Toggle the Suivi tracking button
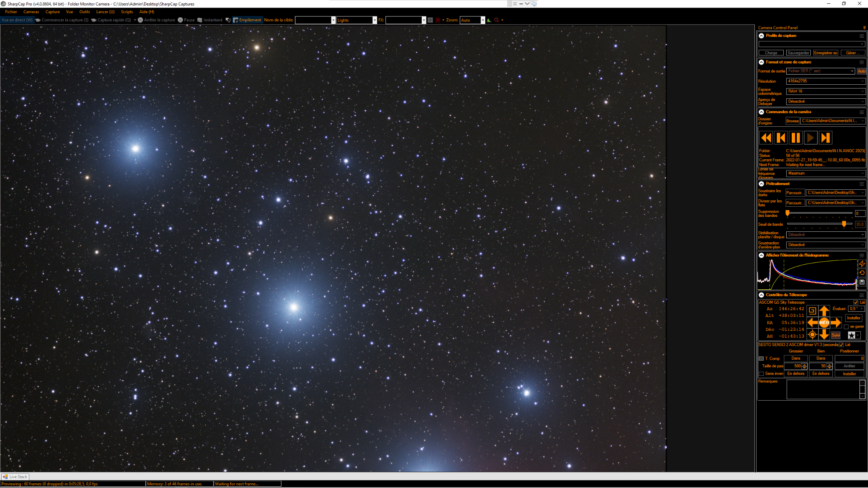This screenshot has height=488, width=868. [836, 335]
